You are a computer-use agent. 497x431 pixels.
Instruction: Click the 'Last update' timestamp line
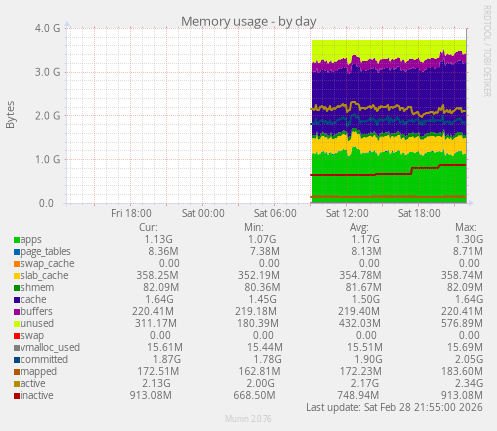pos(394,407)
